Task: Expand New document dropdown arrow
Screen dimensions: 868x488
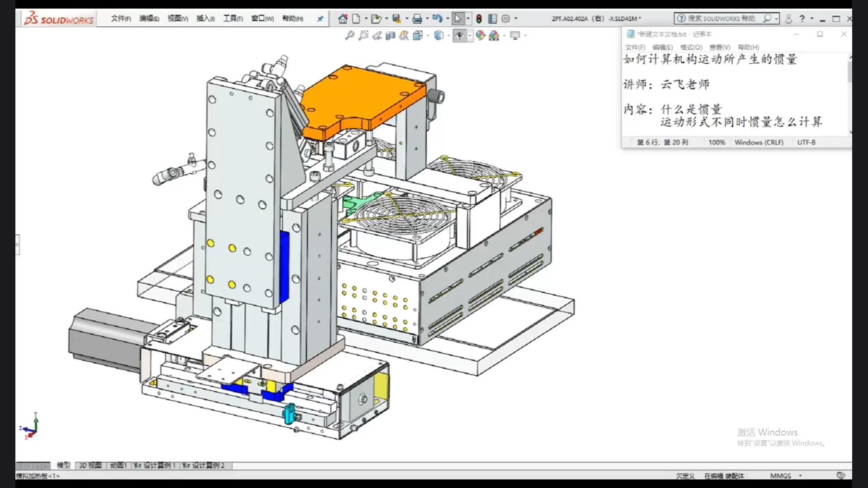Action: coord(366,19)
